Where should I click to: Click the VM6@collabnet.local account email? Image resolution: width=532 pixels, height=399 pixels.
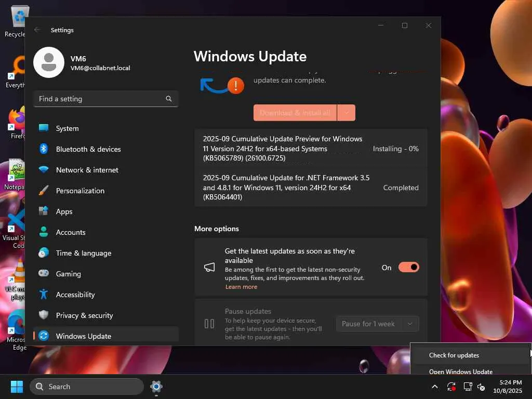[x=100, y=68]
